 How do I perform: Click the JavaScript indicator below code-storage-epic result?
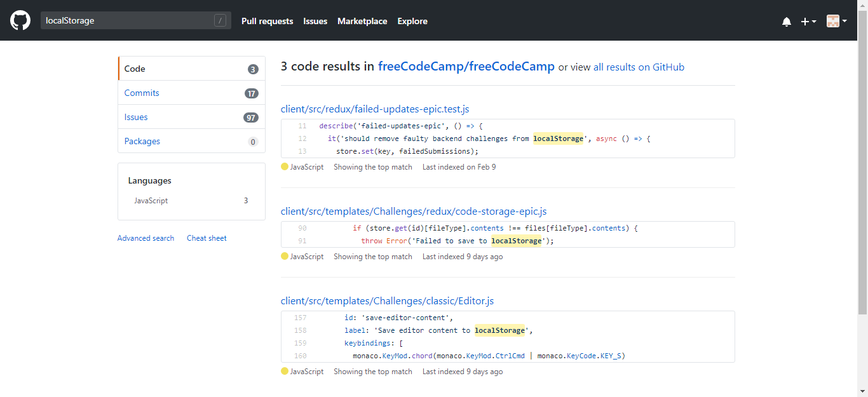284,256
